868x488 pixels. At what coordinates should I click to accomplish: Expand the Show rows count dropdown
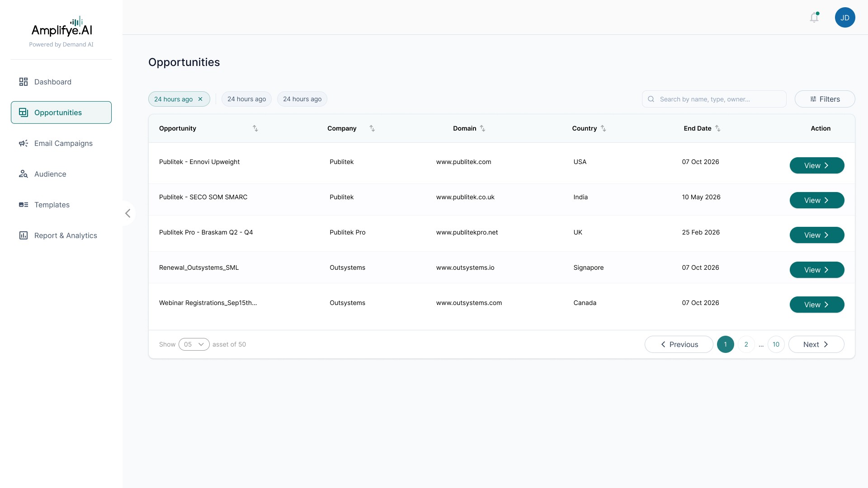[194, 344]
